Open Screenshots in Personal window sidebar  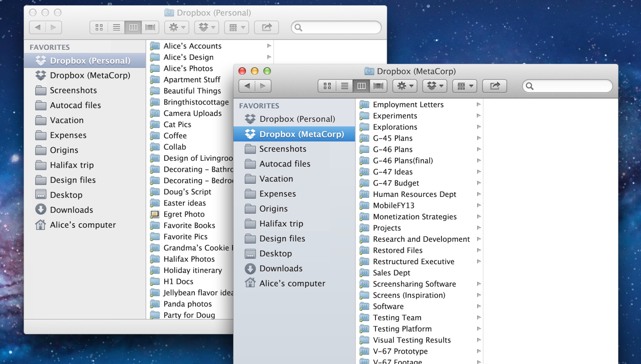pos(85,90)
